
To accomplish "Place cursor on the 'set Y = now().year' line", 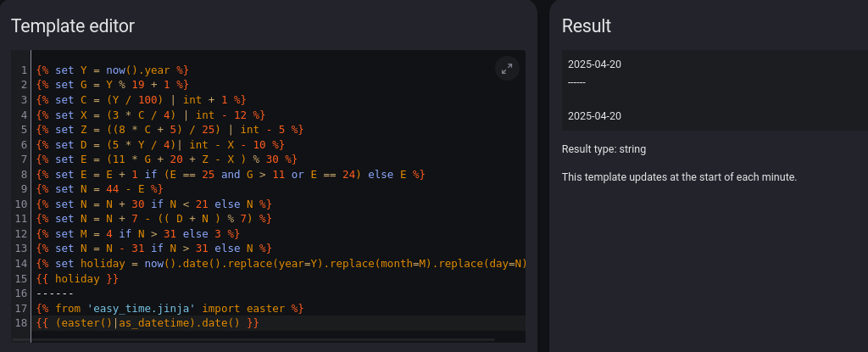I will pyautogui.click(x=112, y=70).
